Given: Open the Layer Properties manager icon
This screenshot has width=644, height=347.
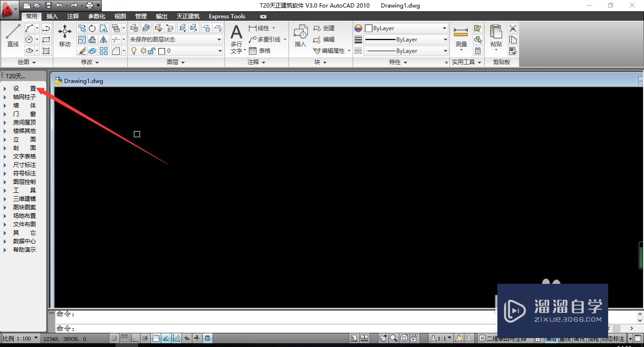Looking at the screenshot, I should (134, 28).
